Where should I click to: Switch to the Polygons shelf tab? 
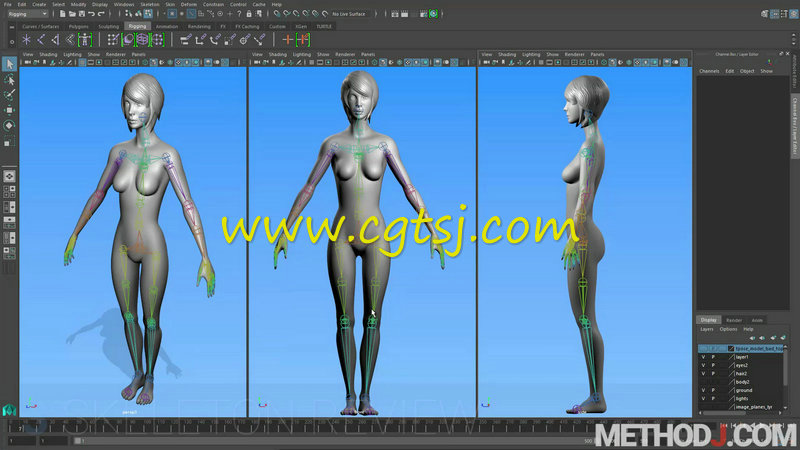point(79,26)
